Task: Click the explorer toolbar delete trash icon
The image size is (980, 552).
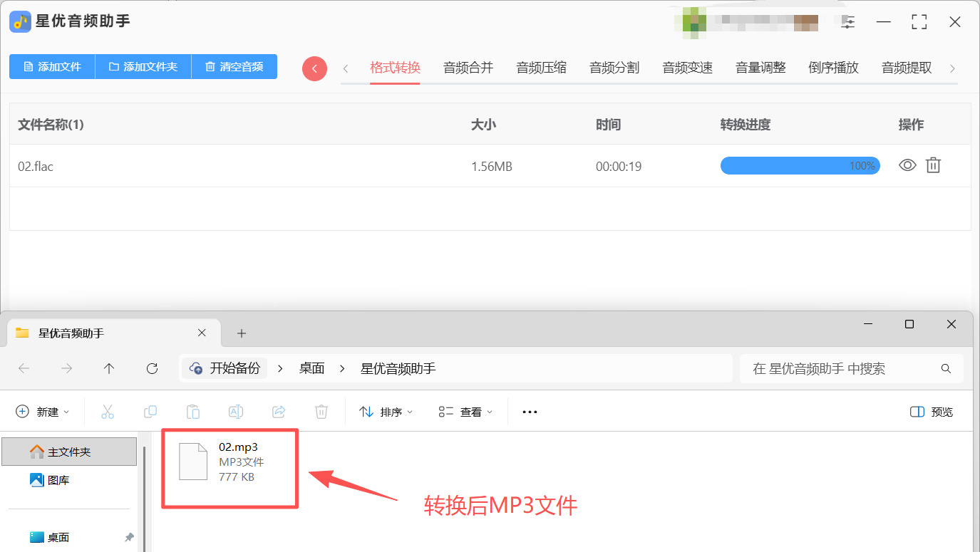Action: coord(321,412)
